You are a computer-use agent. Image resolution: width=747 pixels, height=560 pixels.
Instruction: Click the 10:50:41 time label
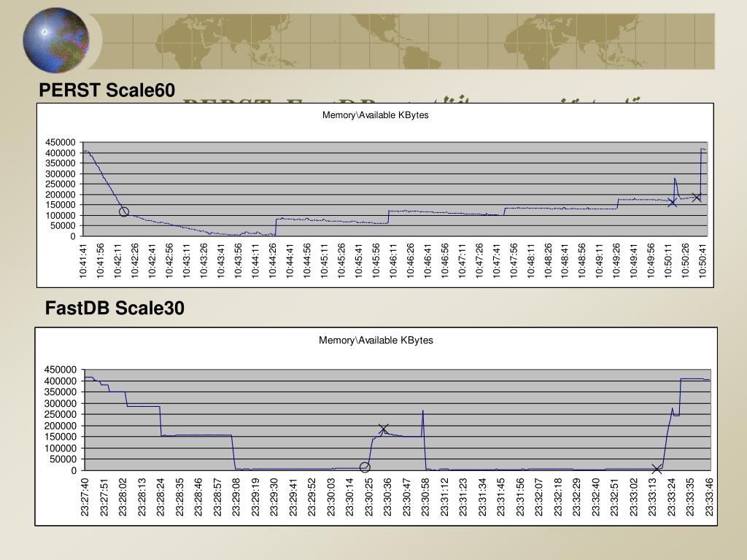[x=703, y=260]
